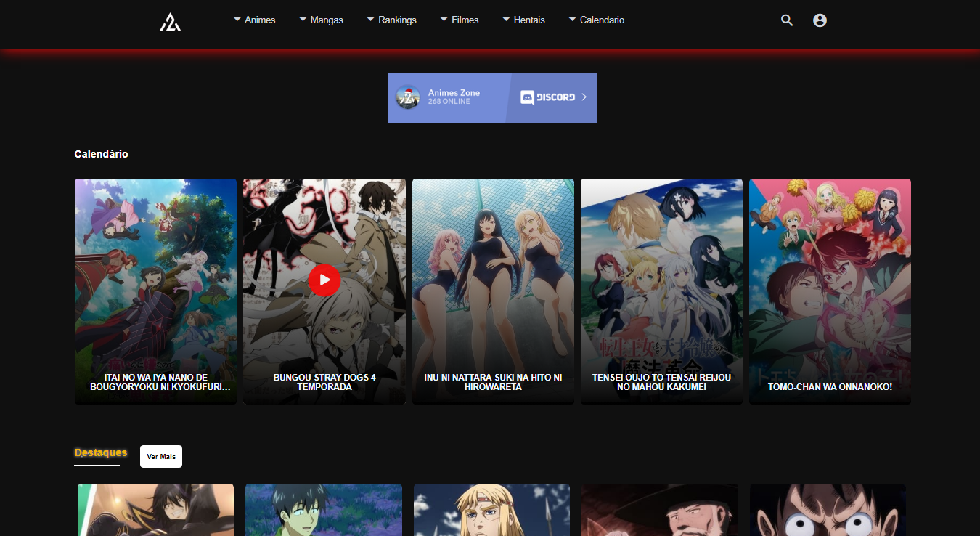
Task: Open Bungou Stray Dogs 4 Temporada title
Action: [324, 382]
